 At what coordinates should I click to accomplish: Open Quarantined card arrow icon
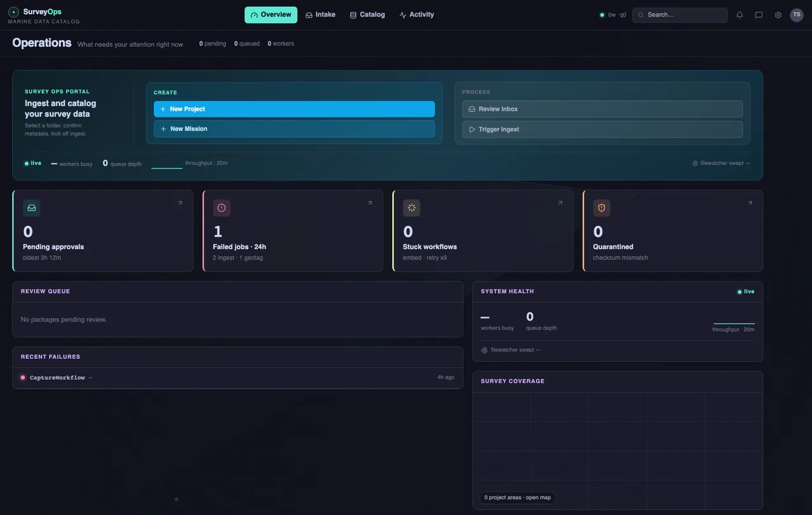tap(750, 203)
